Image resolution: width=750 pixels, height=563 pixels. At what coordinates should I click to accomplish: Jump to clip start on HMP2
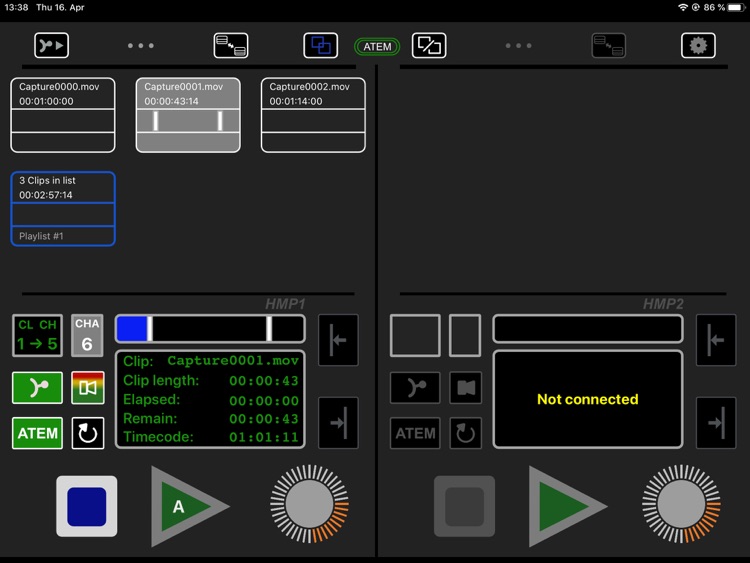point(716,340)
